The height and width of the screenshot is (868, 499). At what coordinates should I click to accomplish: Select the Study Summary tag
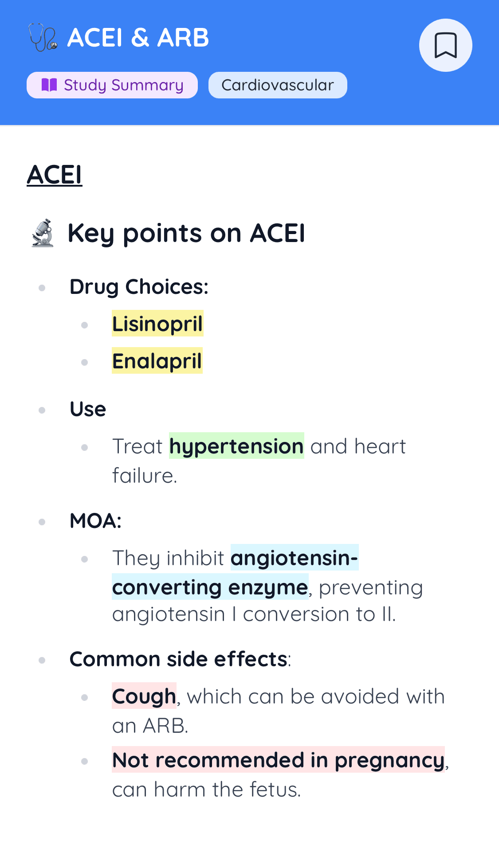click(112, 85)
